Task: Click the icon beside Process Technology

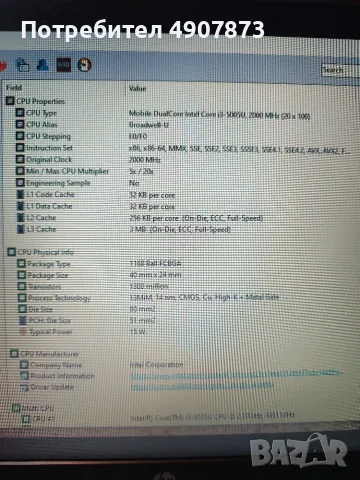Action: (x=22, y=298)
